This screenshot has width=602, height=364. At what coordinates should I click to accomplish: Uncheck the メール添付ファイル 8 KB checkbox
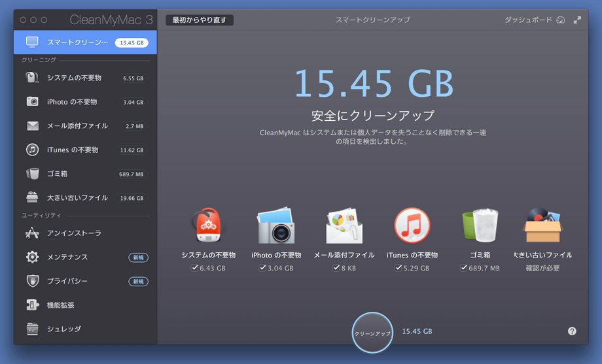[336, 268]
